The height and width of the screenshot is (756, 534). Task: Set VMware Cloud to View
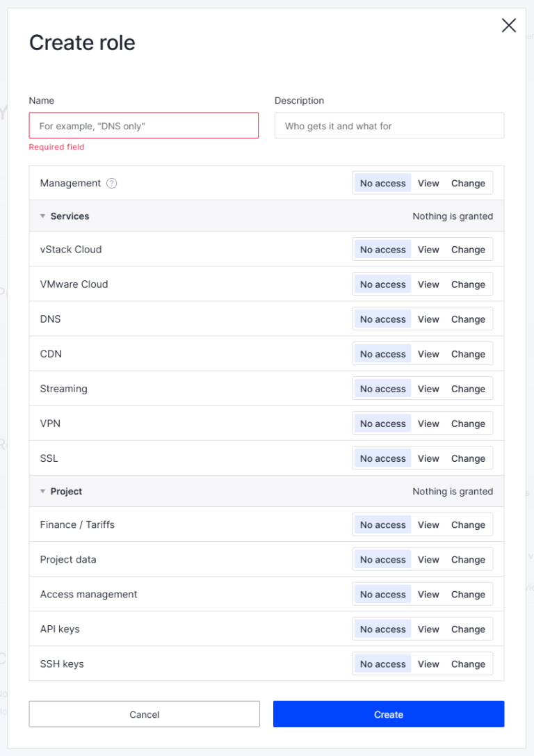pyautogui.click(x=428, y=284)
